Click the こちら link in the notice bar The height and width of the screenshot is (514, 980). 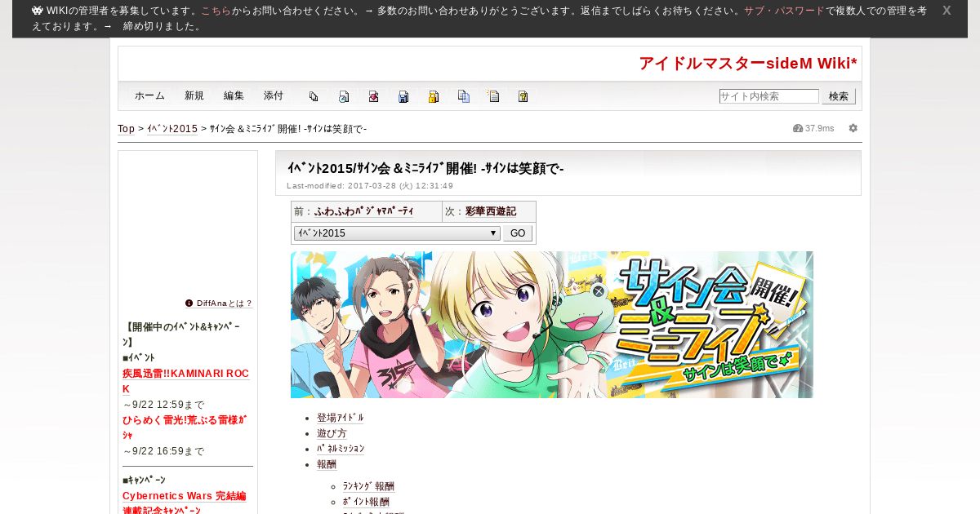pyautogui.click(x=216, y=11)
